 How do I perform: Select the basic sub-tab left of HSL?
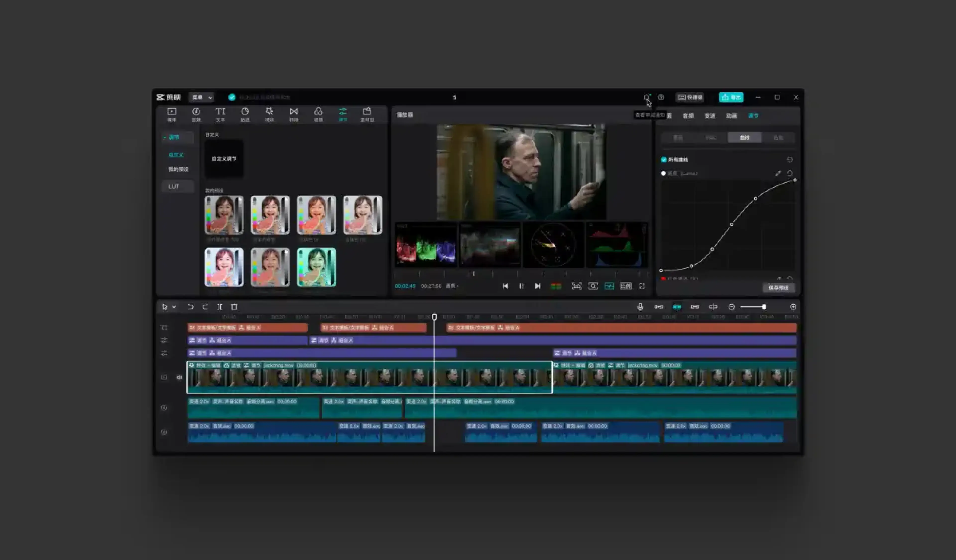pos(678,138)
